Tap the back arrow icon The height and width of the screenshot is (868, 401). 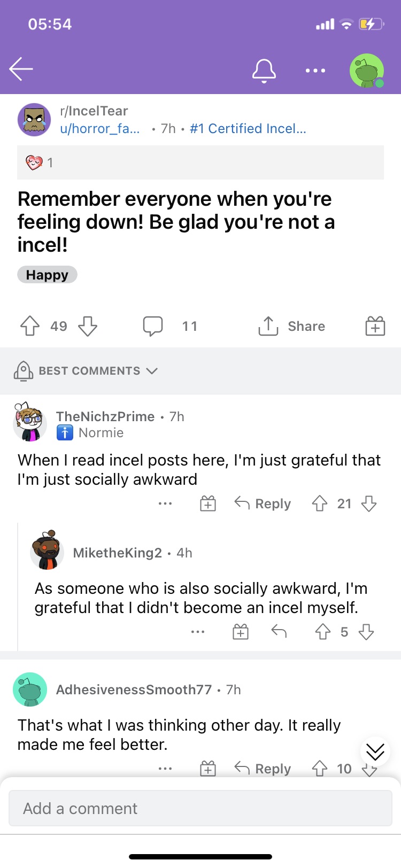pyautogui.click(x=21, y=69)
